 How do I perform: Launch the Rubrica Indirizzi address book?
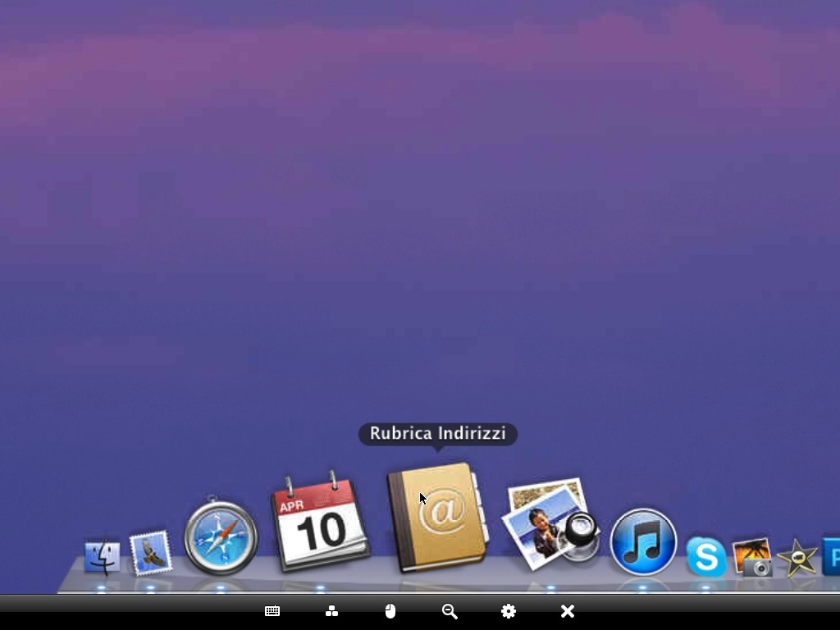[438, 517]
